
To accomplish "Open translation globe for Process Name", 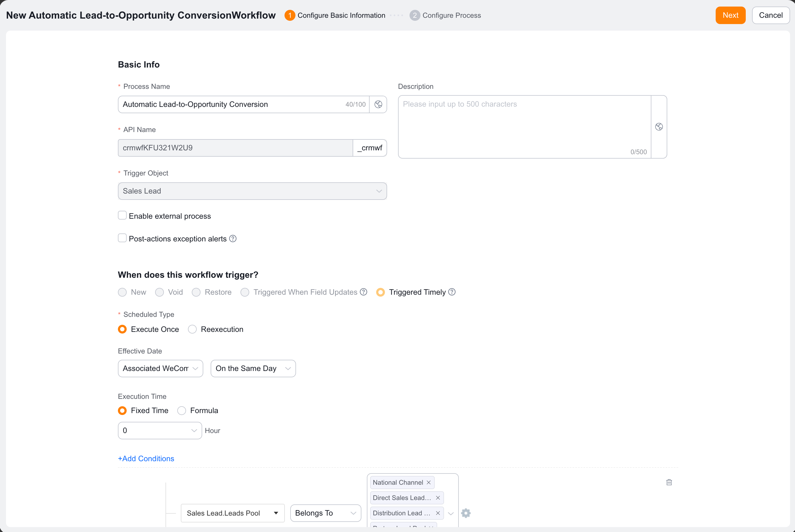I will 378,104.
